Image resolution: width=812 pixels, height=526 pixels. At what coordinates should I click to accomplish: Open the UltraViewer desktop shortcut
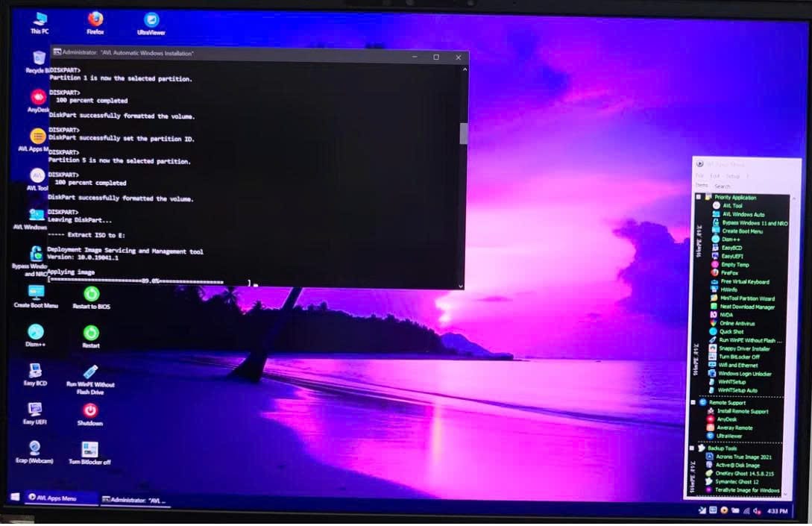pyautogui.click(x=151, y=24)
